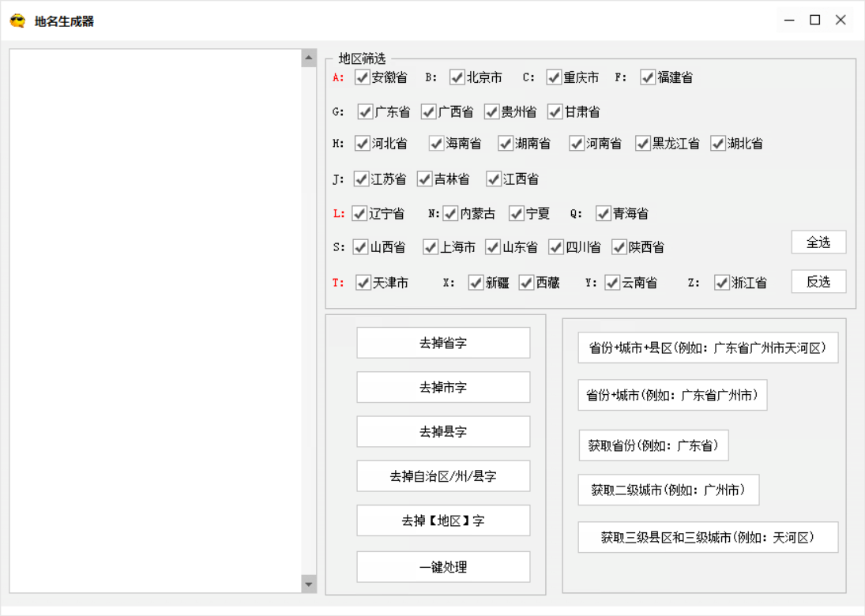Toggle the 海南省 checkbox
865x616 pixels.
click(436, 144)
